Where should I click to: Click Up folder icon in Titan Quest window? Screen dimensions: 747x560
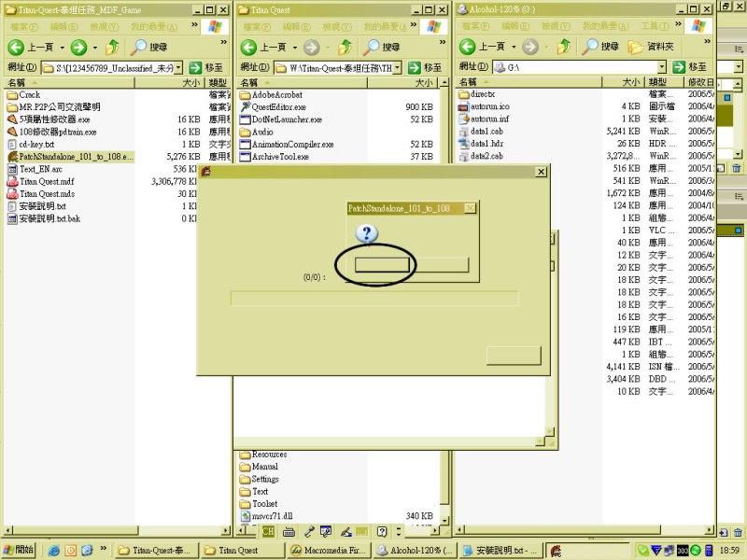coord(345,48)
